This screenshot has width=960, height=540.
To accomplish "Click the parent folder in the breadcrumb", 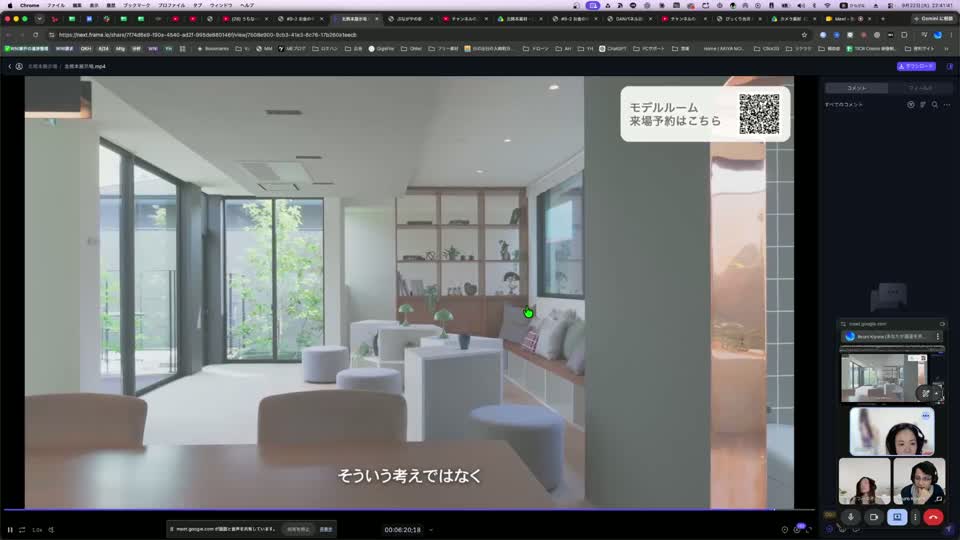I will 42,66.
